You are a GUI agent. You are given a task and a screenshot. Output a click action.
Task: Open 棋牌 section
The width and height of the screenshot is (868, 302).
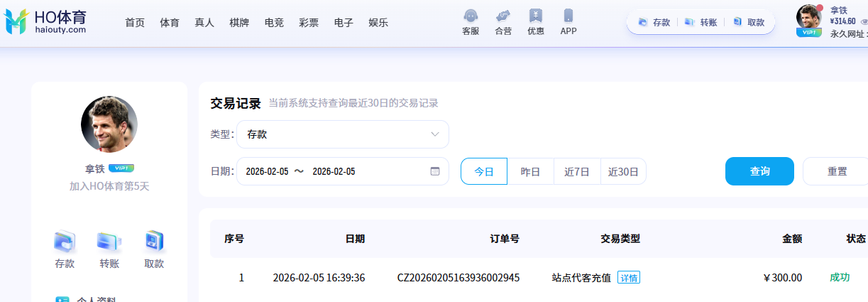coord(239,23)
